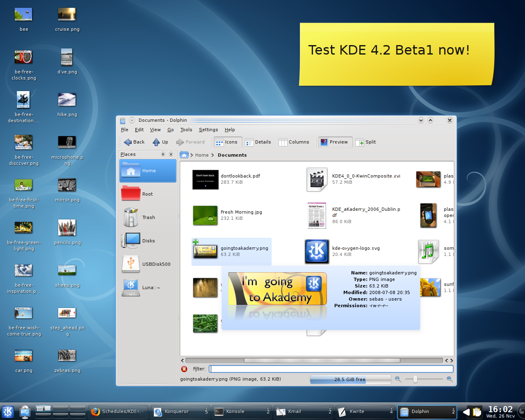Select Home in Places panel

coord(148,171)
